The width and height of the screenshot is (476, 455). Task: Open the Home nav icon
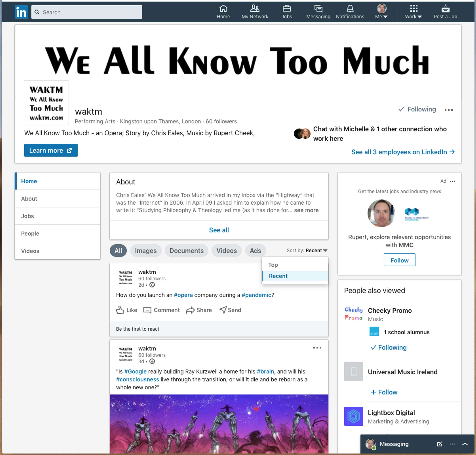pyautogui.click(x=223, y=12)
